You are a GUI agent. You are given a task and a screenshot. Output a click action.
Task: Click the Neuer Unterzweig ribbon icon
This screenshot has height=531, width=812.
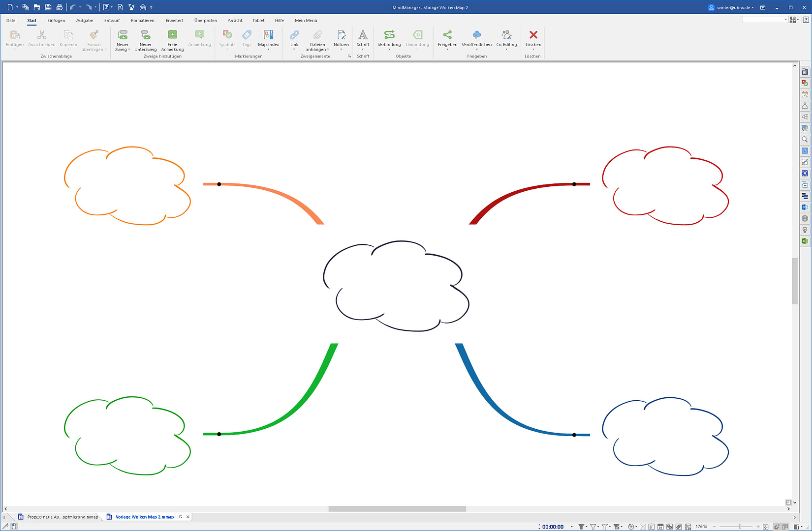click(x=146, y=35)
